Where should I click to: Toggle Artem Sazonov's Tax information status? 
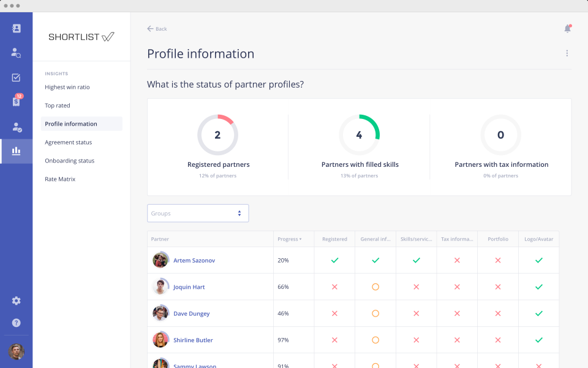click(x=457, y=260)
